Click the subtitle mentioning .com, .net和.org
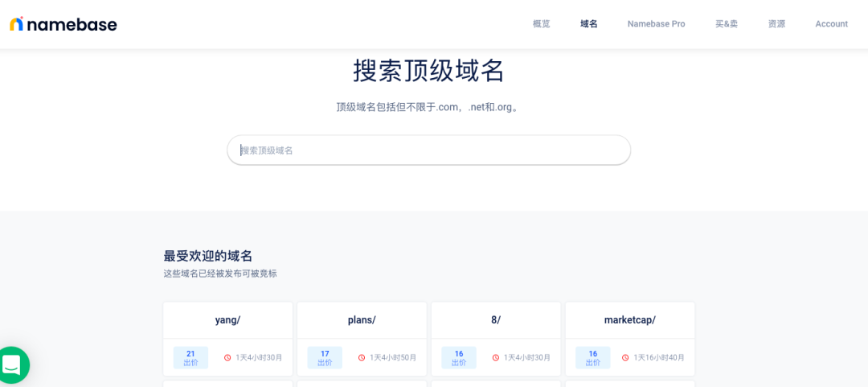 click(429, 107)
